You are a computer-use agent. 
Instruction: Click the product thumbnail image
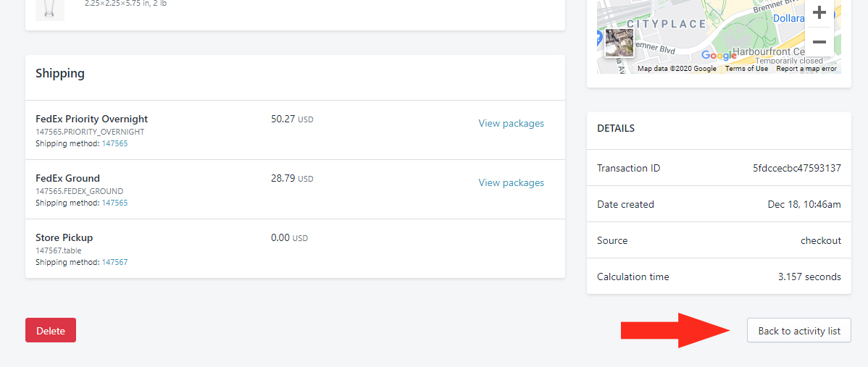coord(50,7)
